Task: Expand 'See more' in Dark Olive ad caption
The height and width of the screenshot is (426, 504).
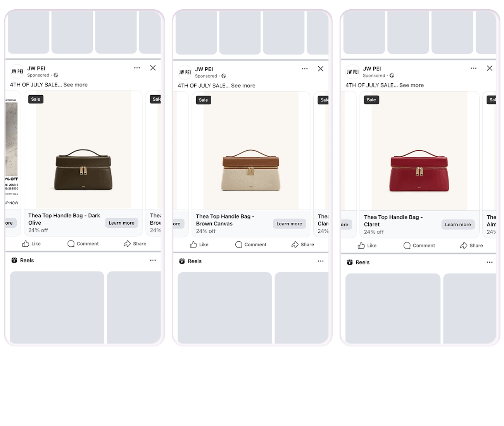Action: [76, 85]
